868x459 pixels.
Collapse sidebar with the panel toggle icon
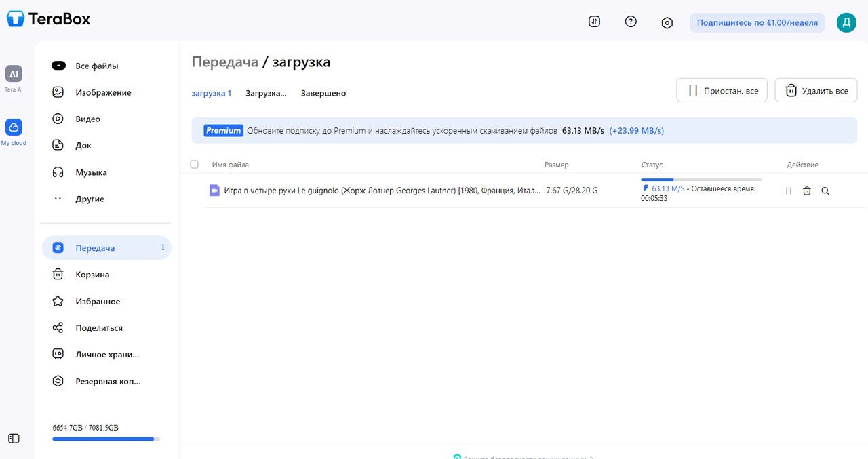[x=14, y=439]
